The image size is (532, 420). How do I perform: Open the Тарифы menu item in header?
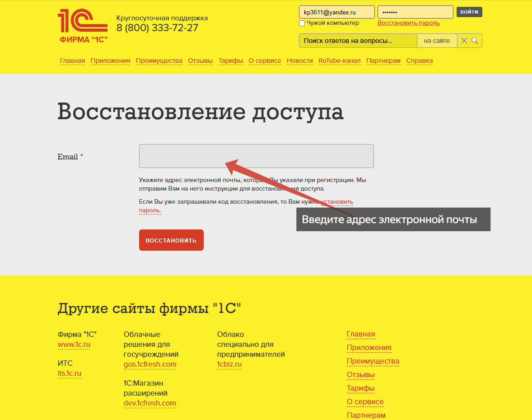click(231, 61)
